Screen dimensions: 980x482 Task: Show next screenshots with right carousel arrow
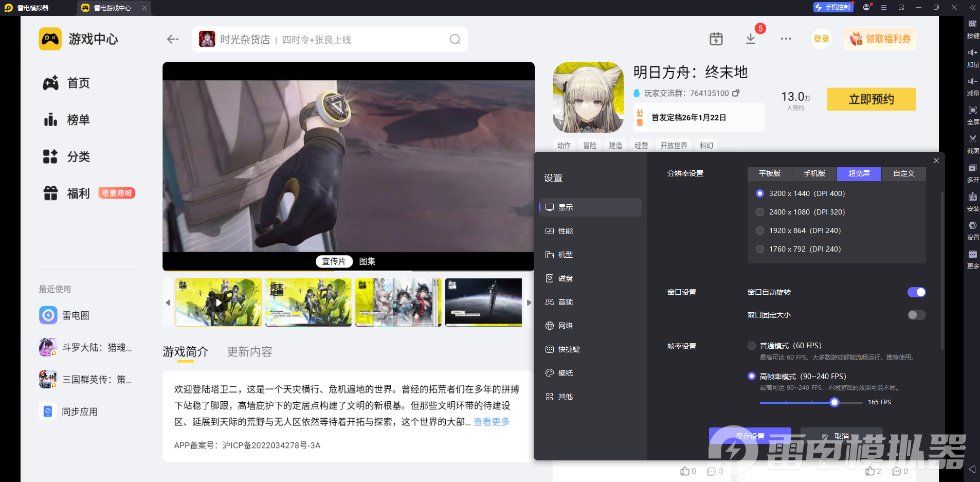tap(529, 302)
